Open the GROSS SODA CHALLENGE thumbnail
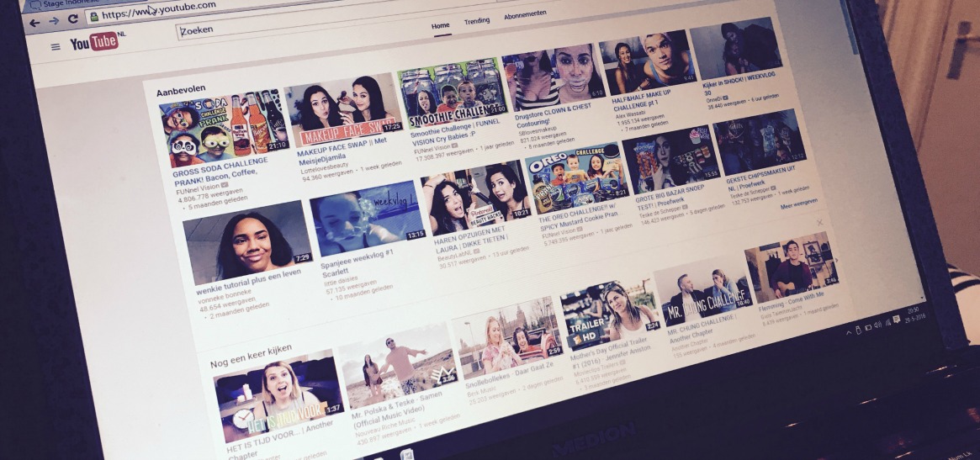Image resolution: width=980 pixels, height=460 pixels. (224, 130)
